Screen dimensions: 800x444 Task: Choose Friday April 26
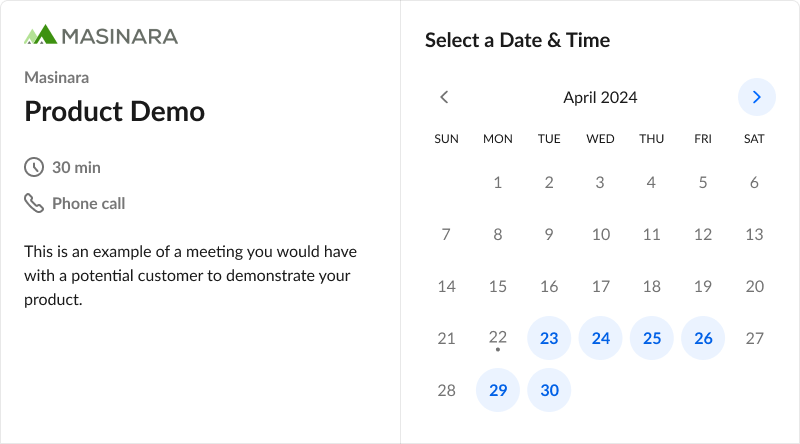pyautogui.click(x=703, y=338)
